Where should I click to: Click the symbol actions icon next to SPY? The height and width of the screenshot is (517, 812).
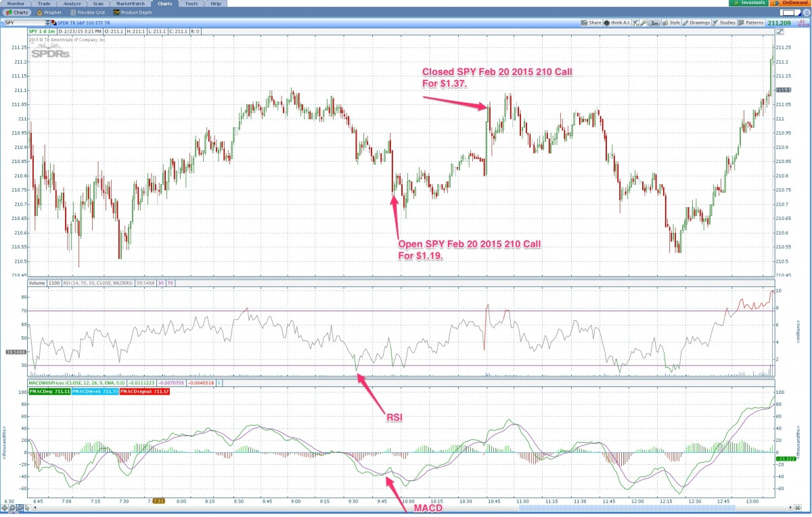click(x=54, y=22)
